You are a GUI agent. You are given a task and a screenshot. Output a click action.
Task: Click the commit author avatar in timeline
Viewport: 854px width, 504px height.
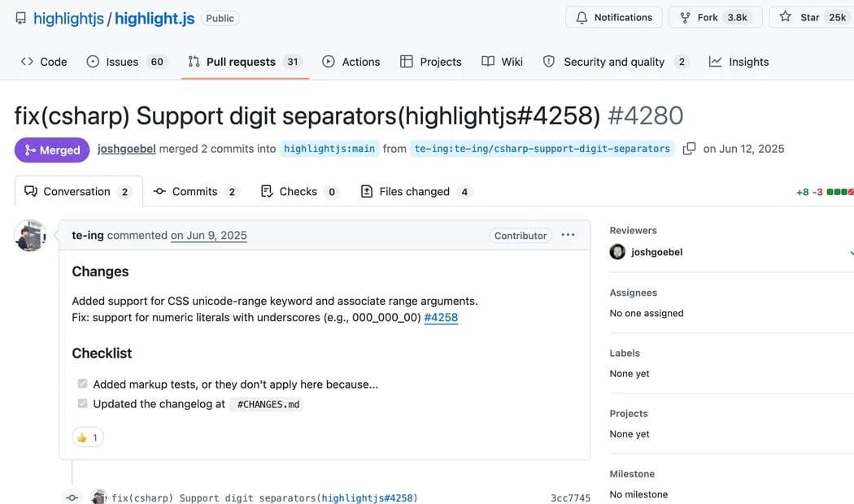tap(99, 497)
